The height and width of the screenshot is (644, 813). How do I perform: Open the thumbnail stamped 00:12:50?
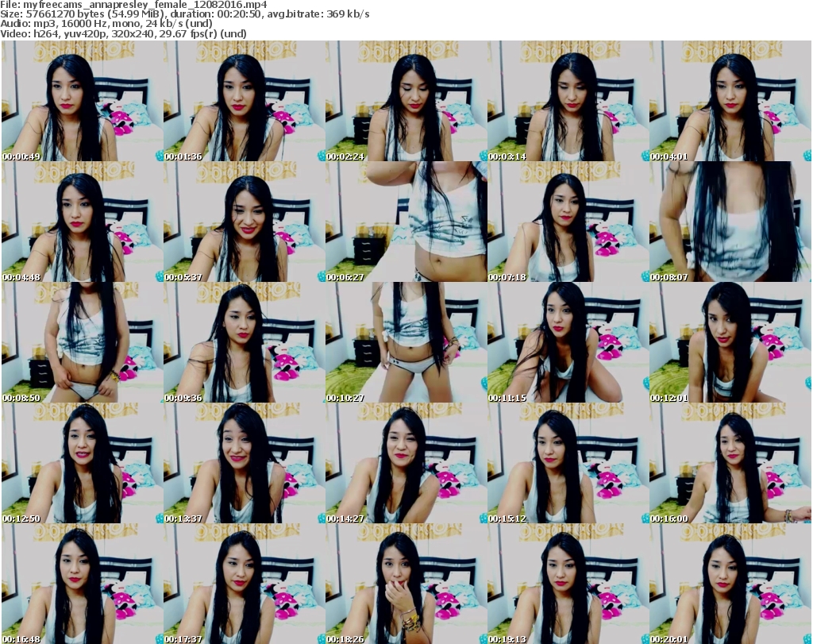pyautogui.click(x=82, y=464)
